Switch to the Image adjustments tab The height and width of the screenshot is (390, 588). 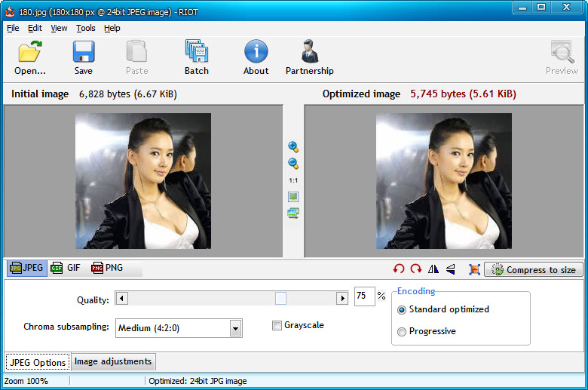tap(113, 362)
